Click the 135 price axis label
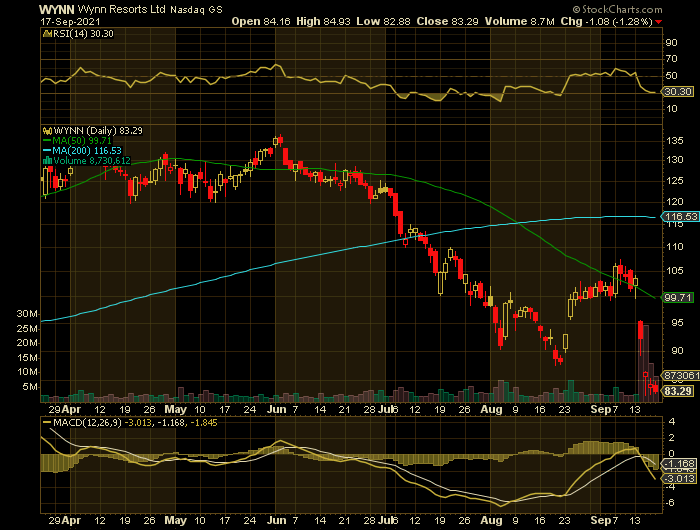 click(x=675, y=141)
